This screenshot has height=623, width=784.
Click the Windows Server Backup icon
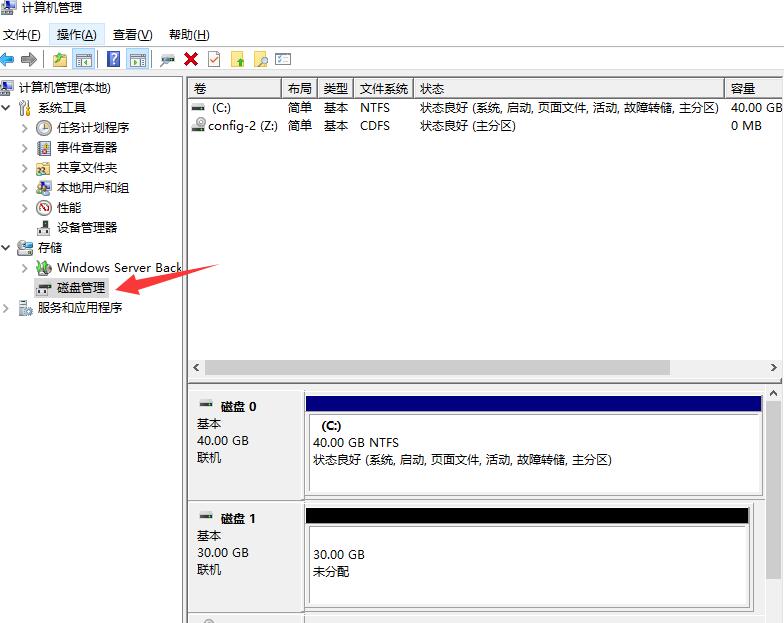44,268
